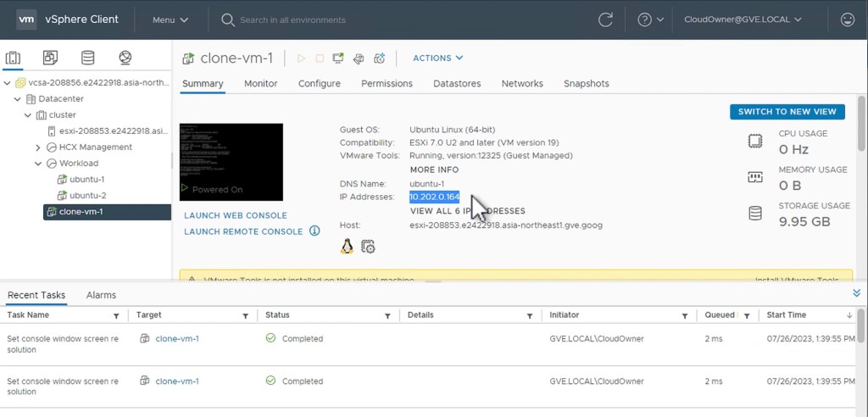Screen dimensions: 868x417
Task: Open the Storage inventory view
Action: click(87, 58)
